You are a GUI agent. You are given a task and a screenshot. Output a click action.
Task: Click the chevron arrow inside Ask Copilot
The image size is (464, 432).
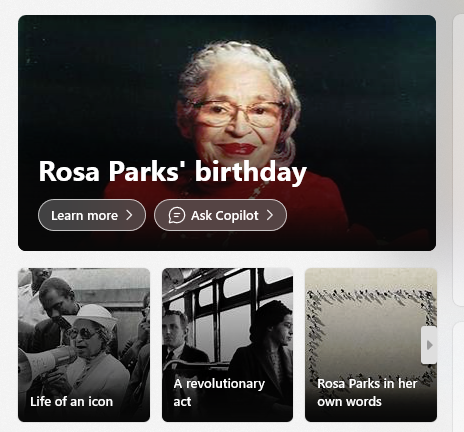270,215
